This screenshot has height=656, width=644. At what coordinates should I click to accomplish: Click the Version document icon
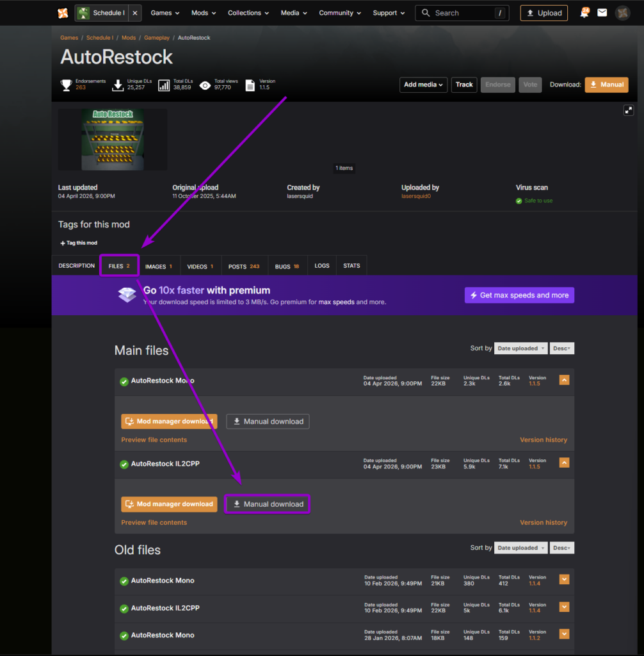pos(250,85)
